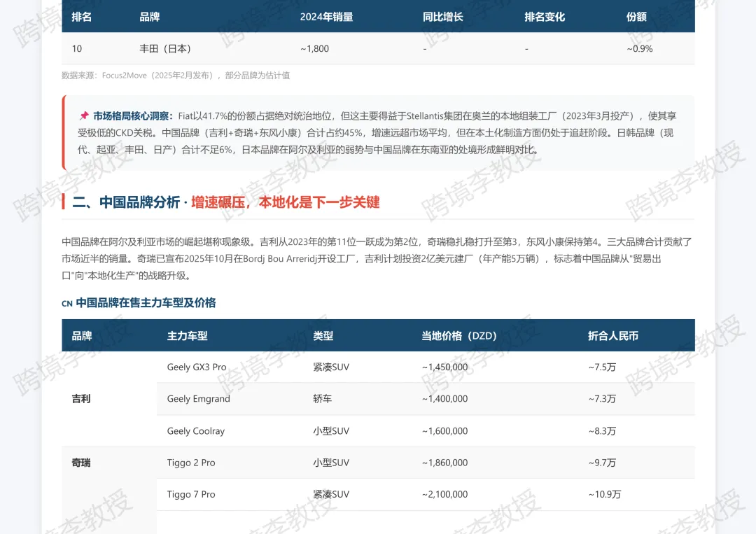Click the rank 10 cell in the Toyota row
The height and width of the screenshot is (534, 756).
coord(77,49)
